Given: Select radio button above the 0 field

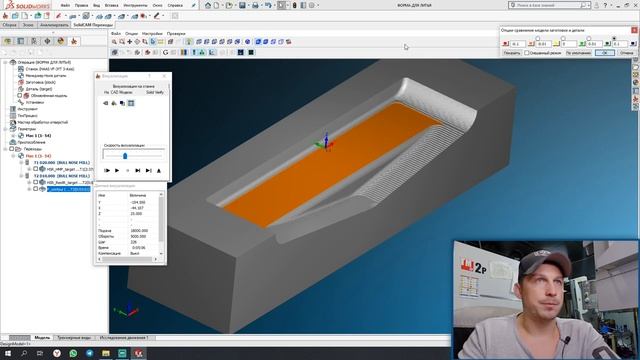Looking at the screenshot, I should (563, 38).
